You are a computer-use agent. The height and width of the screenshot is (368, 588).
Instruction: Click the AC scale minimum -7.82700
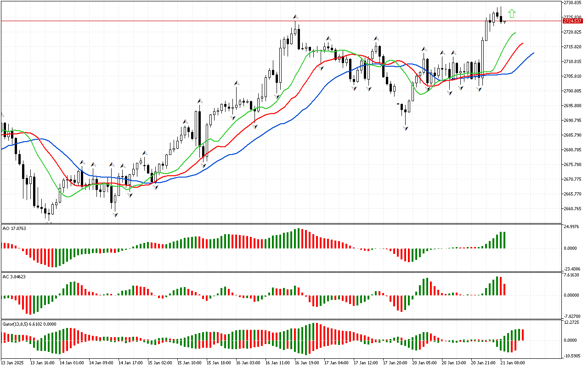pos(573,316)
